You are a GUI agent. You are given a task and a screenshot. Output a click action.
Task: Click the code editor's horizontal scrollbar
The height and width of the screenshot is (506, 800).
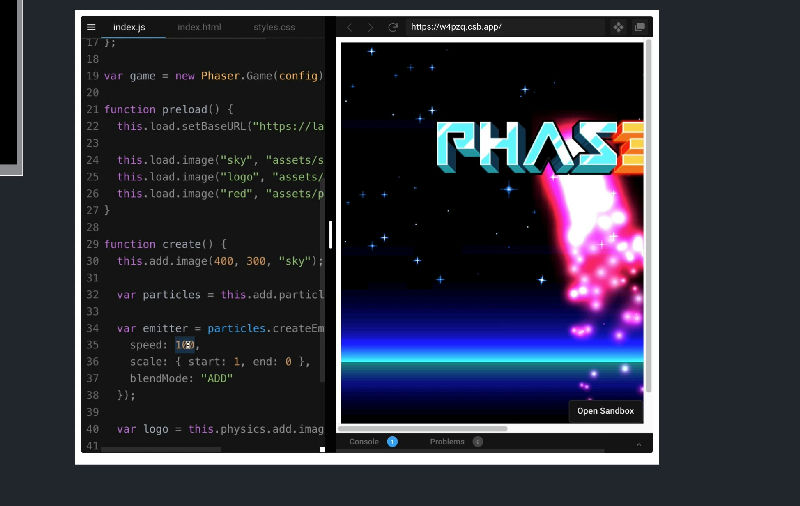[x=161, y=449]
